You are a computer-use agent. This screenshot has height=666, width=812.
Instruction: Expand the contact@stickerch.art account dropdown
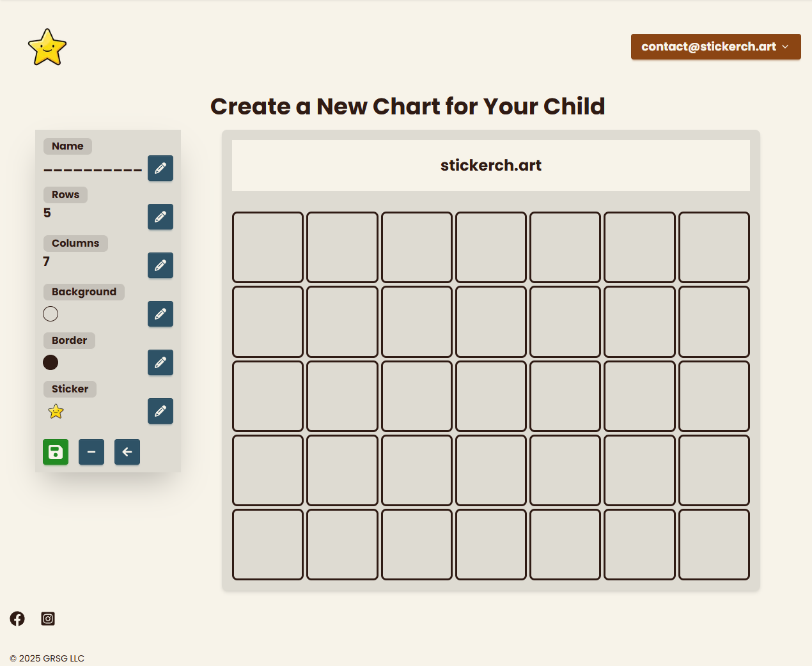[x=715, y=47]
